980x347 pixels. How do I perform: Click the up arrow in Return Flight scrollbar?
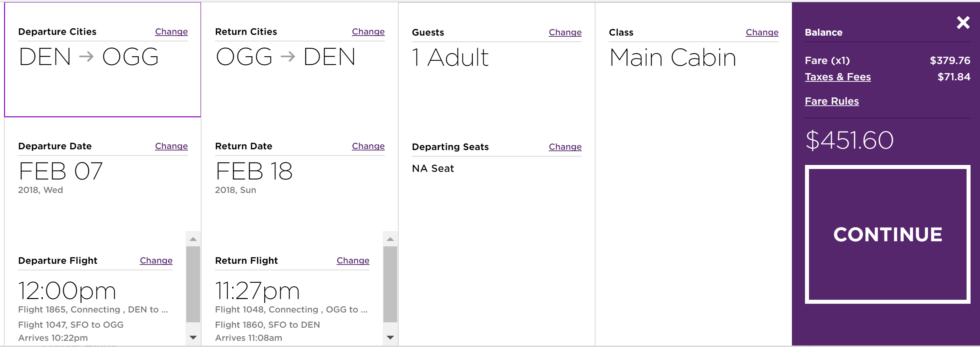pos(390,239)
